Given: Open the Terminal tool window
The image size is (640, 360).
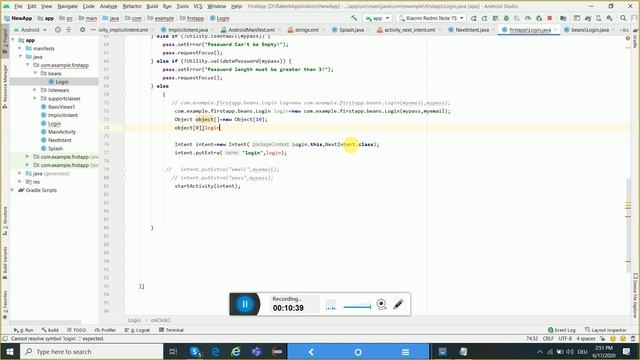Looking at the screenshot, I should [x=171, y=330].
